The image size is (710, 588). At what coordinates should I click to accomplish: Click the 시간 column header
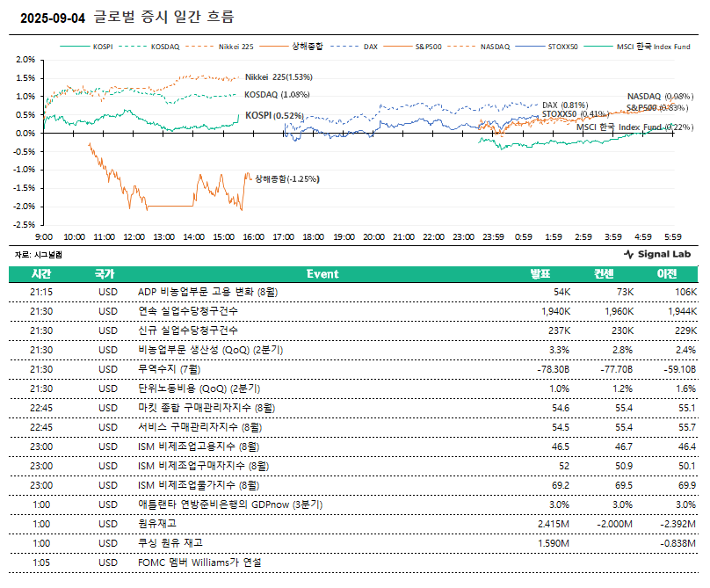point(41,273)
